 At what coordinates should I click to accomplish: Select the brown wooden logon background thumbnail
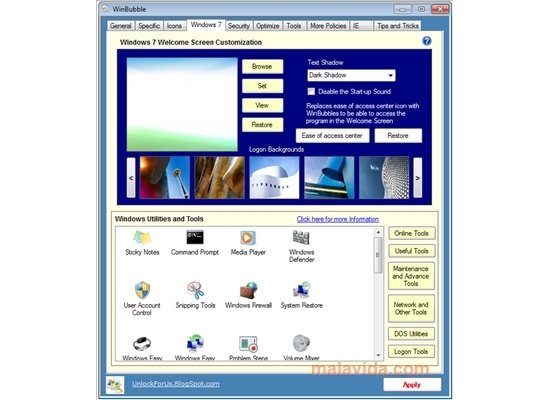[220, 178]
